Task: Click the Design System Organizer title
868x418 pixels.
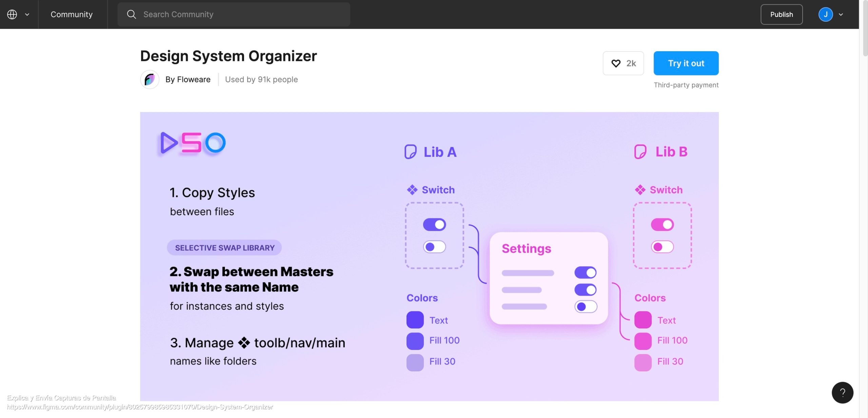Action: tap(228, 56)
